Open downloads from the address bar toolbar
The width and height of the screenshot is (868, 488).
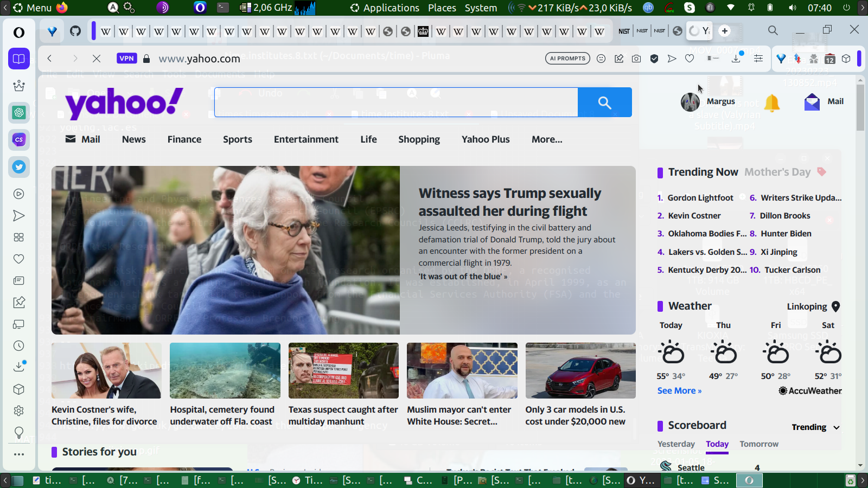point(736,59)
